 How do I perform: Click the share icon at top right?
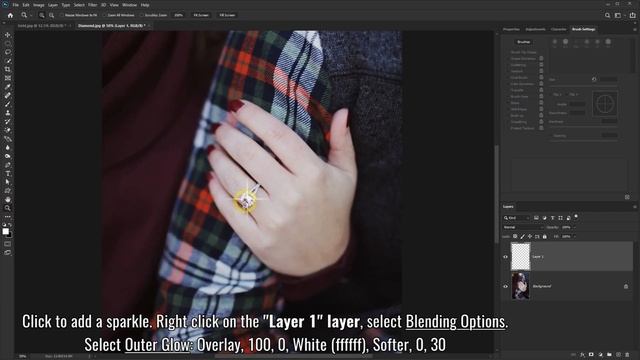[x=633, y=15]
